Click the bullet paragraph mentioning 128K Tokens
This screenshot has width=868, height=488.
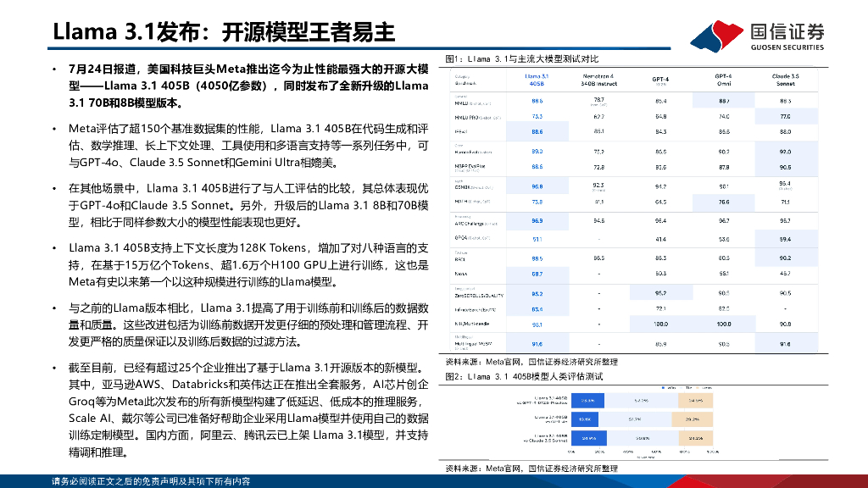point(248,264)
